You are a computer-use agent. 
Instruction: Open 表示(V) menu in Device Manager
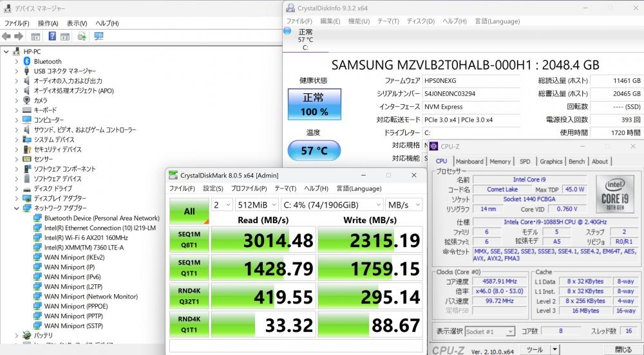[77, 23]
